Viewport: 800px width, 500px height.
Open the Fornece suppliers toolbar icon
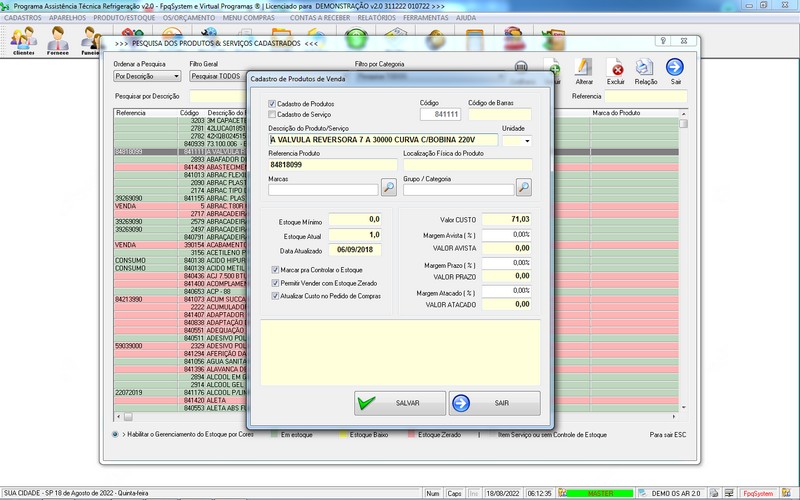(58, 40)
